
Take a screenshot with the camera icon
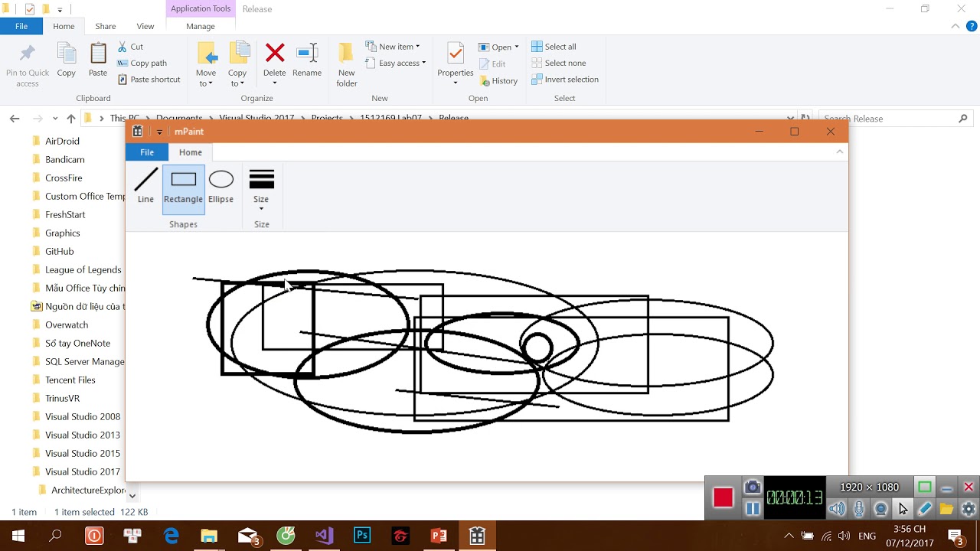click(x=753, y=487)
